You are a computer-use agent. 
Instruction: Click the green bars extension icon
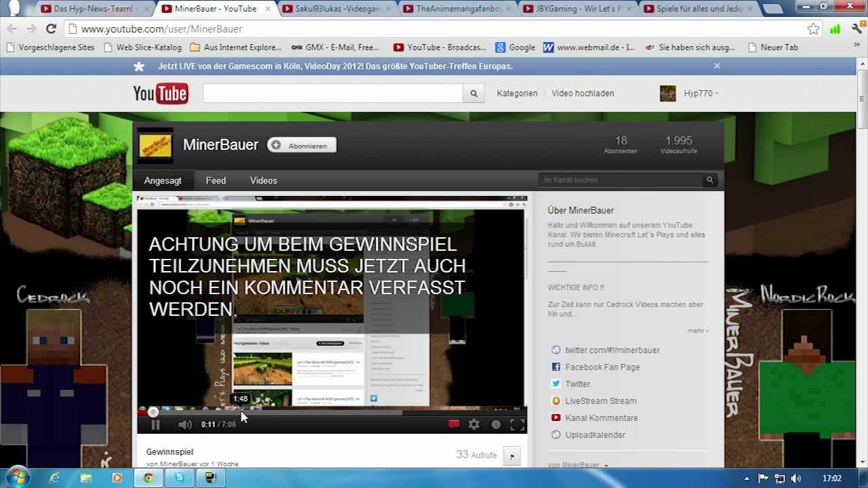tap(835, 29)
